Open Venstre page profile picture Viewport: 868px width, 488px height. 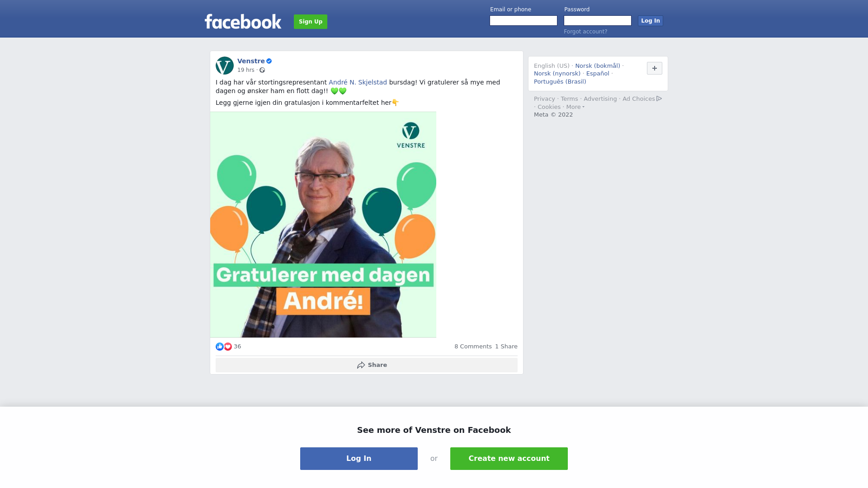(225, 66)
